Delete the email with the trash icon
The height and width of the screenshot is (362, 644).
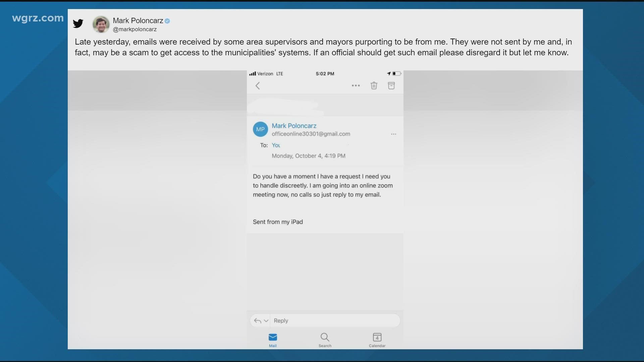374,86
